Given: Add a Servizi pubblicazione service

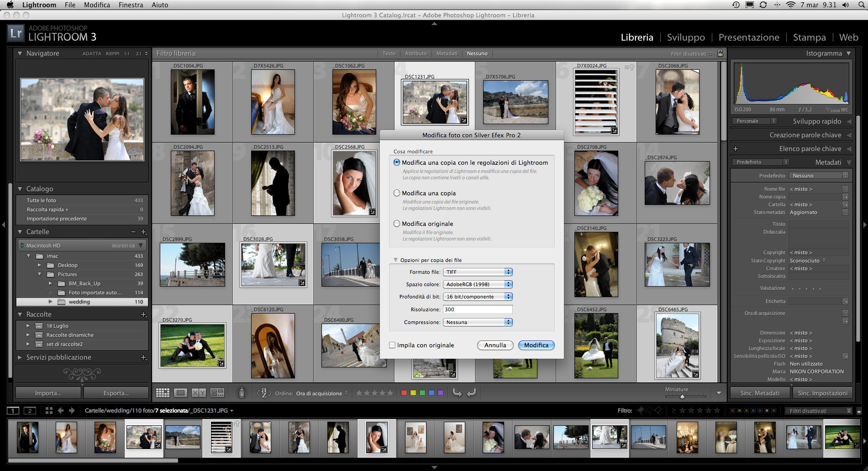Looking at the screenshot, I should [x=144, y=357].
